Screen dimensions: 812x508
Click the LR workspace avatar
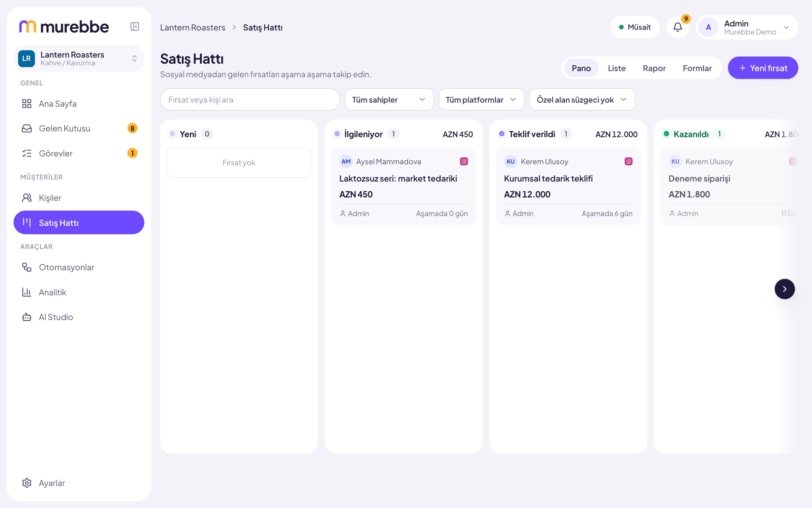pos(26,58)
